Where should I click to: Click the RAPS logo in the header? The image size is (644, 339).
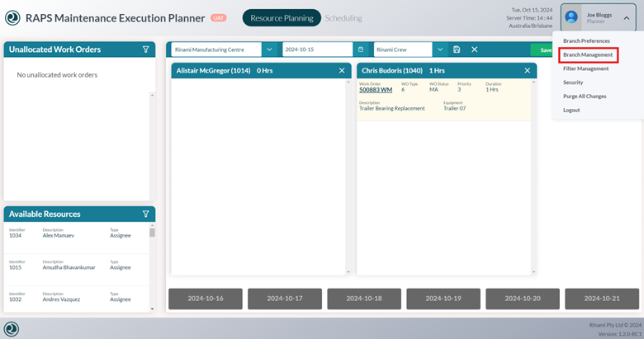12,18
